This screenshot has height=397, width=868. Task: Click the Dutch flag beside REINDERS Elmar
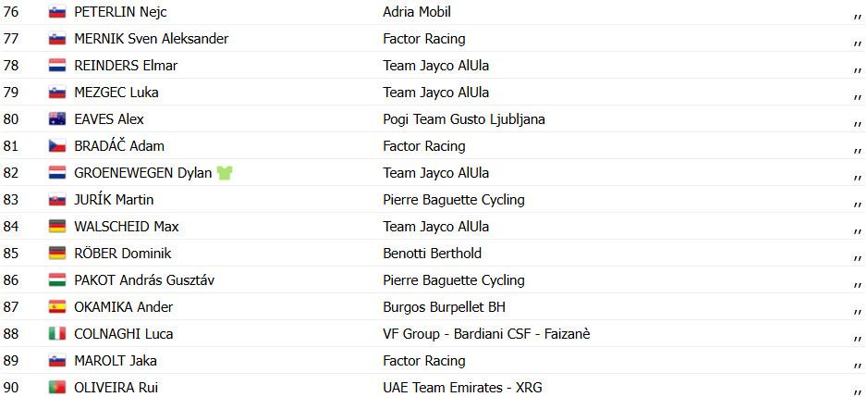click(57, 66)
